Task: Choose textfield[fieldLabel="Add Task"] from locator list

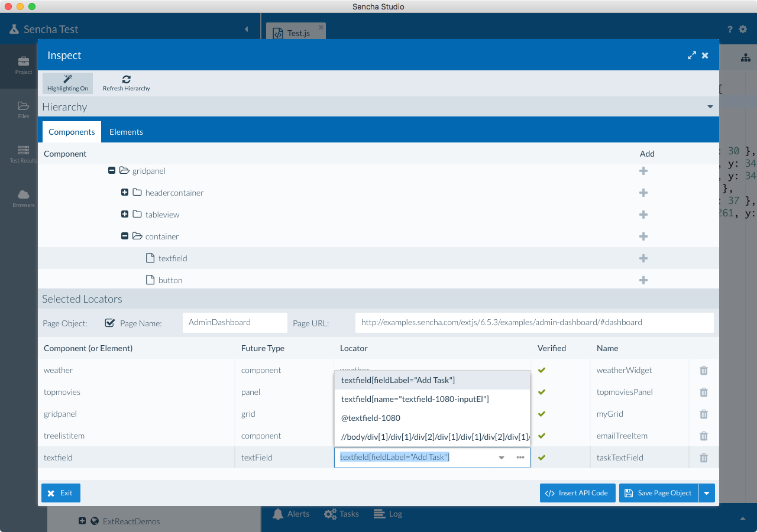Action: coord(432,380)
